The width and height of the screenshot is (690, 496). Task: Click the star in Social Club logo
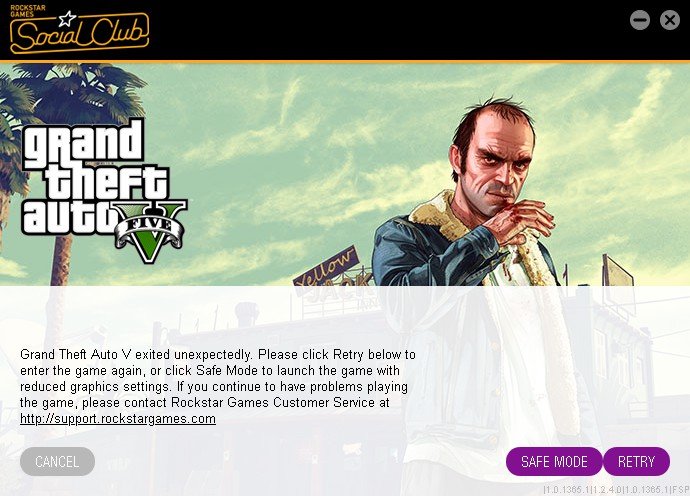pos(67,19)
